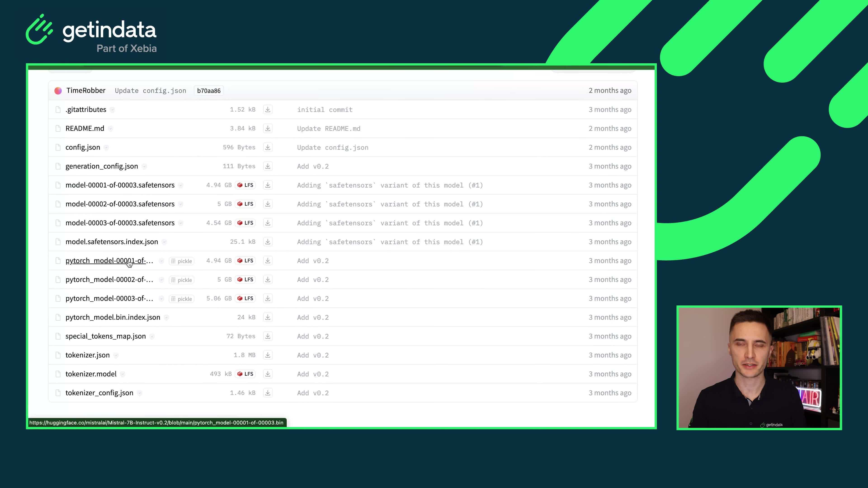Click the presenter webcam thumbnail

(759, 367)
